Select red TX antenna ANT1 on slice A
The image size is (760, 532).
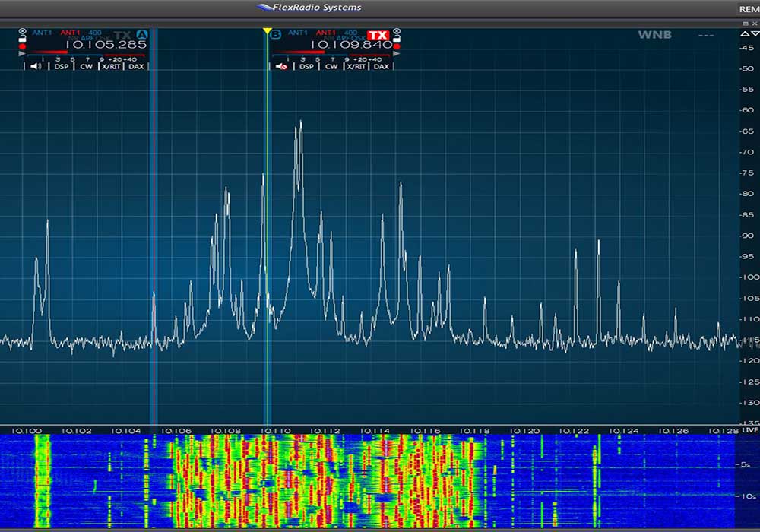coord(70,33)
